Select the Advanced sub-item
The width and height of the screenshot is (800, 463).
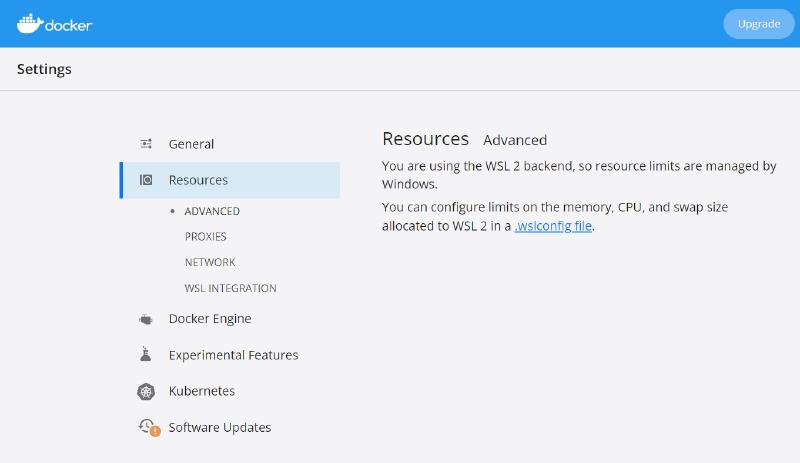[212, 212]
